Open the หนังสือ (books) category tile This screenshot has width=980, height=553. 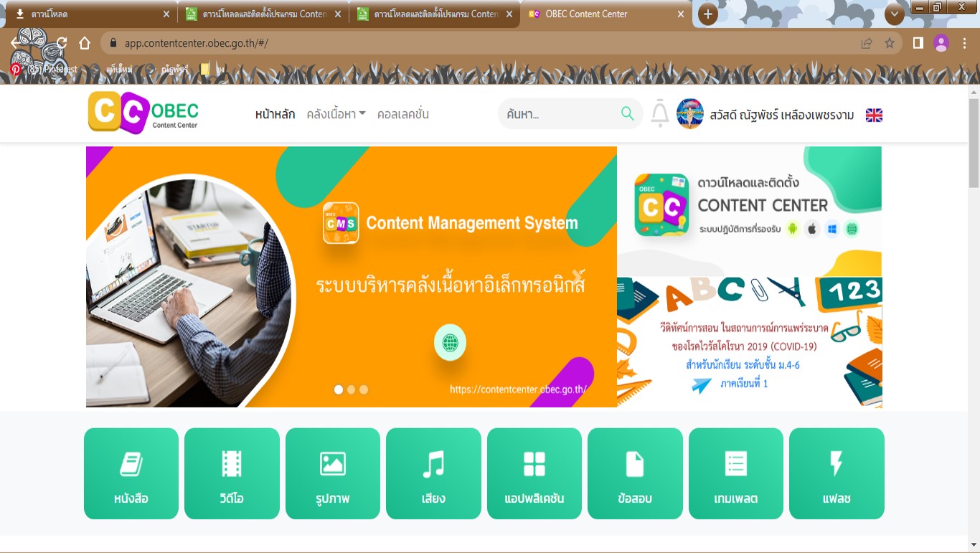(131, 473)
